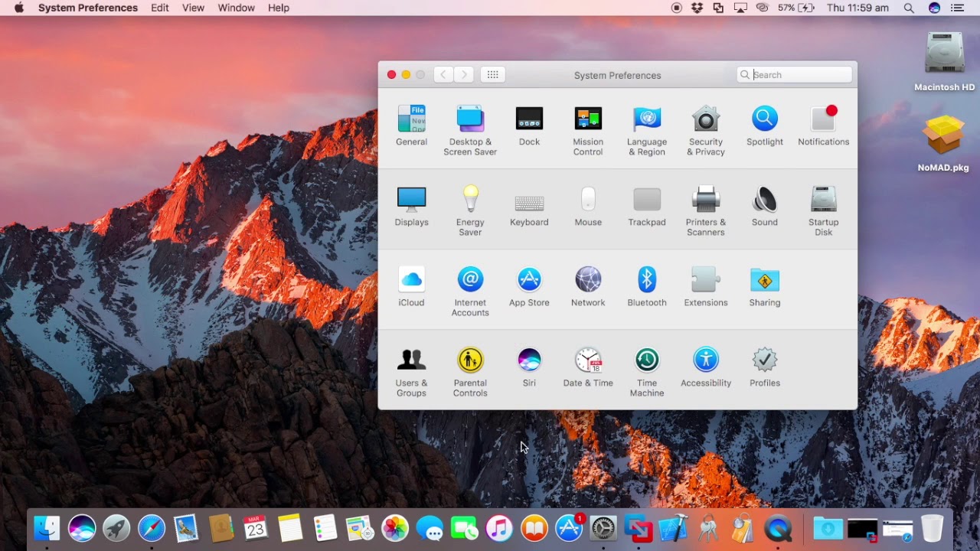Viewport: 980px width, 551px height.
Task: Open Users & Groups preferences
Action: coord(411,371)
